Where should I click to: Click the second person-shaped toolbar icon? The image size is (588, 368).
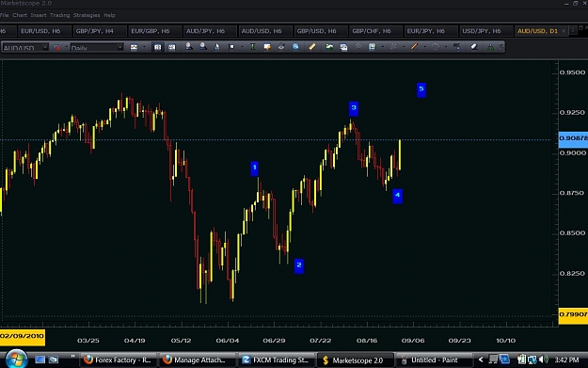tap(203, 47)
